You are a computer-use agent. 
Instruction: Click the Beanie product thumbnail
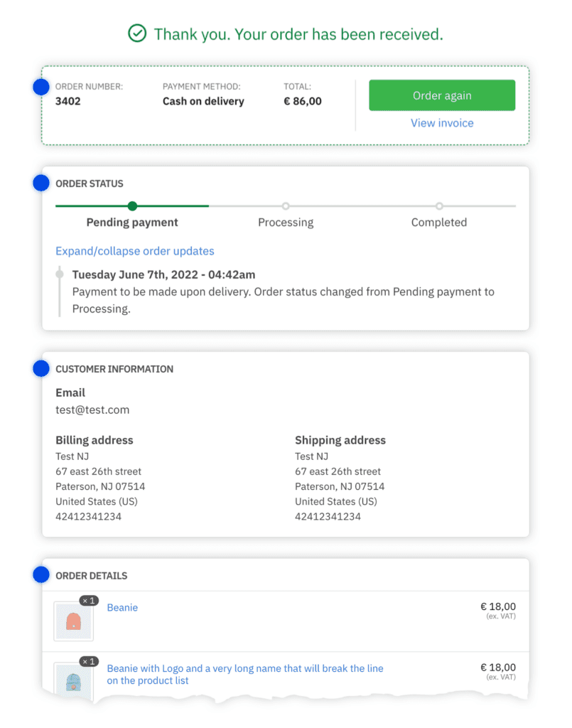[x=72, y=620]
